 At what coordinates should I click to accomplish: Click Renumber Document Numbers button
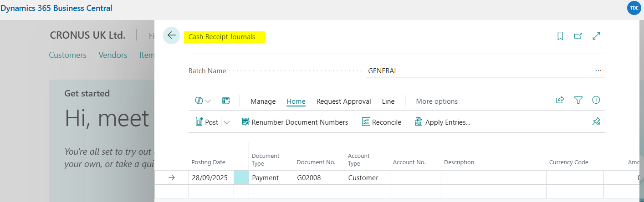point(295,122)
